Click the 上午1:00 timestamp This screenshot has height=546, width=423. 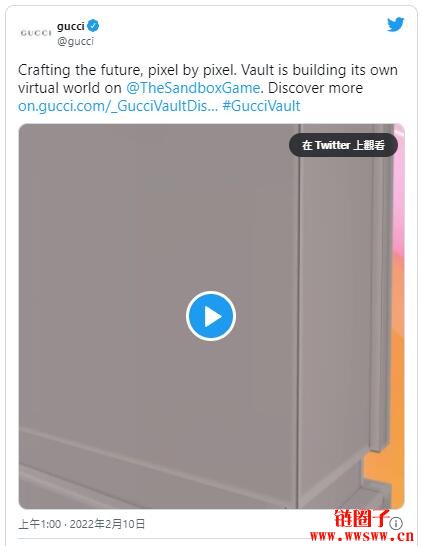pyautogui.click(x=40, y=524)
